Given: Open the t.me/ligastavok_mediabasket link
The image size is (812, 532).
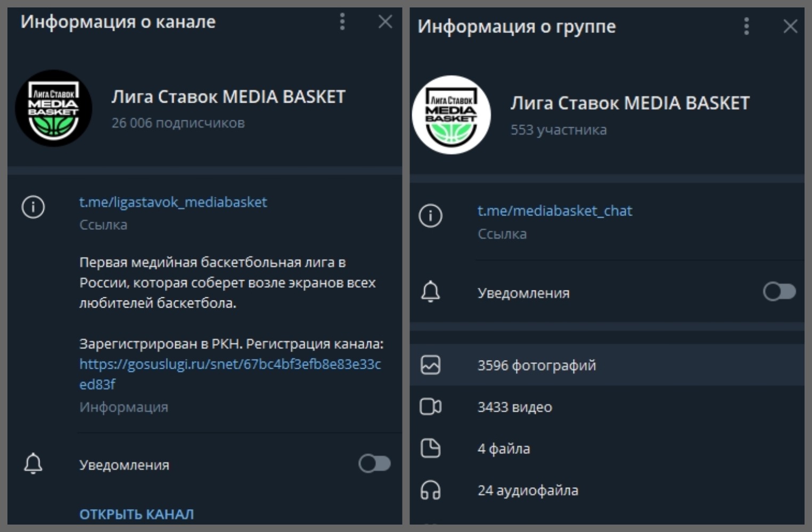Looking at the screenshot, I should 174,202.
